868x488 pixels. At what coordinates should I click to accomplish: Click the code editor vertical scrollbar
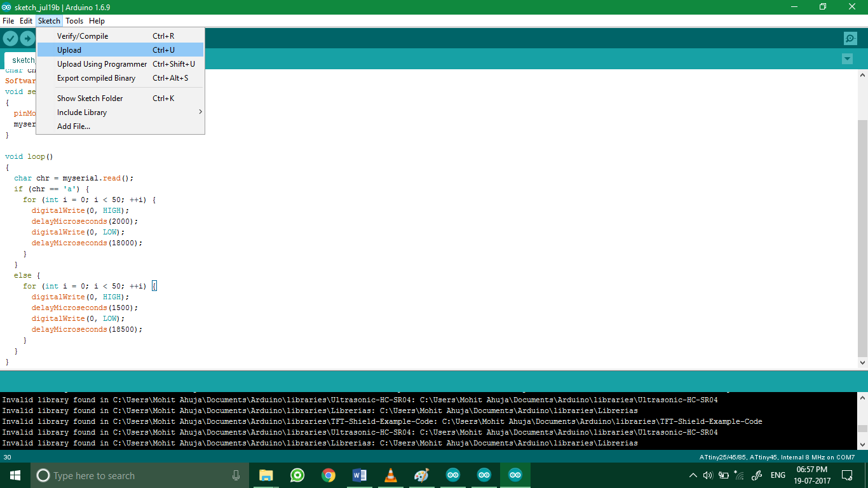pos(862,238)
